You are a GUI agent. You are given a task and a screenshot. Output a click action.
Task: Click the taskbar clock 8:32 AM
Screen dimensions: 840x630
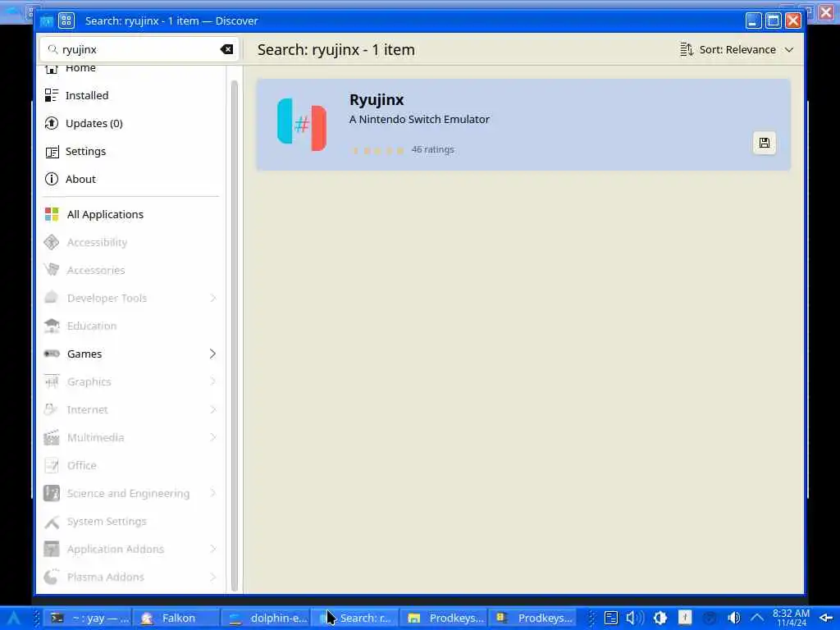(x=792, y=618)
